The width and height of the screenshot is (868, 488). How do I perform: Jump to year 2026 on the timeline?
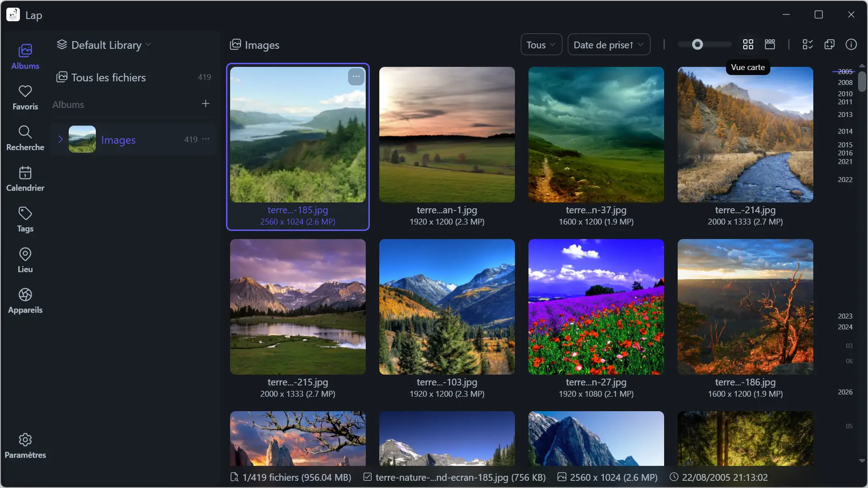point(845,392)
